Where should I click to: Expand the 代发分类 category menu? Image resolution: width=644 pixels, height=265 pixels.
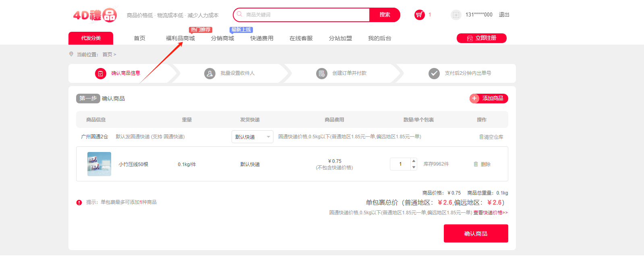(x=91, y=38)
